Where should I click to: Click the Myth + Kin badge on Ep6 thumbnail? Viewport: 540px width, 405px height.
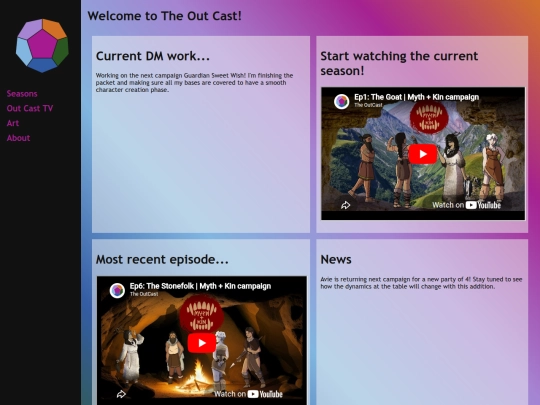(201, 314)
